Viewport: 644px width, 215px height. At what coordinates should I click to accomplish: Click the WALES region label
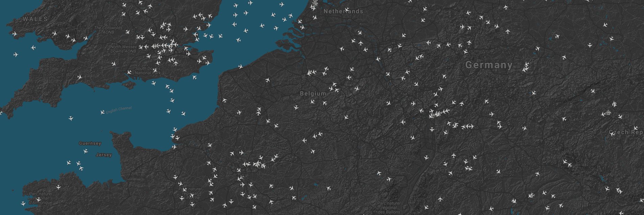pyautogui.click(x=35, y=19)
